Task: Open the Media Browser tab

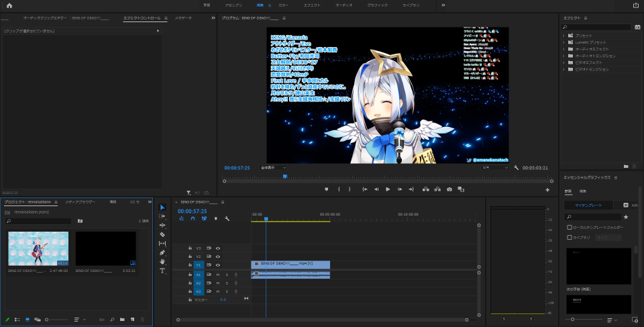Action: (x=80, y=202)
